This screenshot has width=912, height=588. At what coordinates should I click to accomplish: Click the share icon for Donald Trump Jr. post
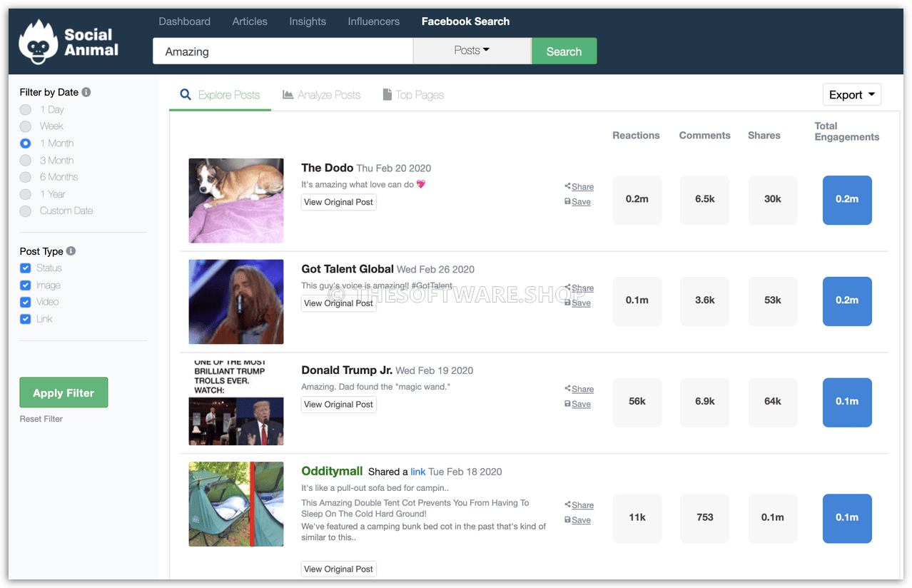567,389
